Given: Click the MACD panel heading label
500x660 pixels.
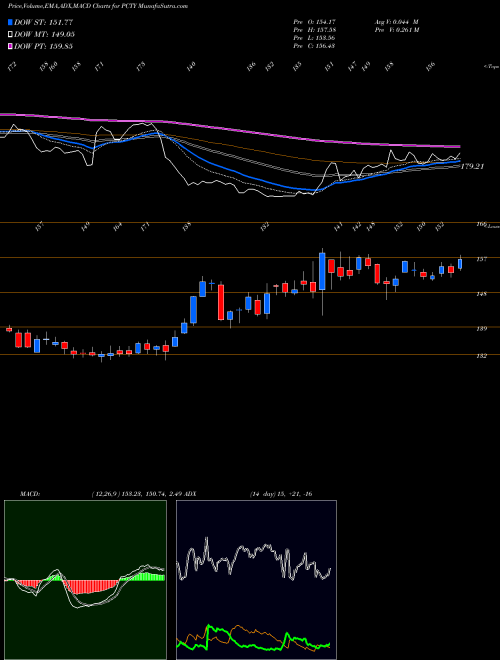Looking at the screenshot, I should tap(30, 494).
